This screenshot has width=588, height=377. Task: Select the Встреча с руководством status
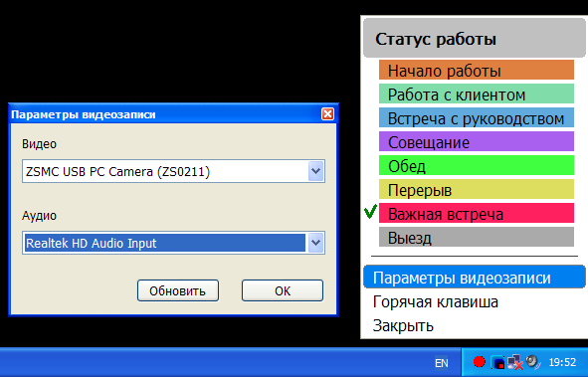click(477, 118)
